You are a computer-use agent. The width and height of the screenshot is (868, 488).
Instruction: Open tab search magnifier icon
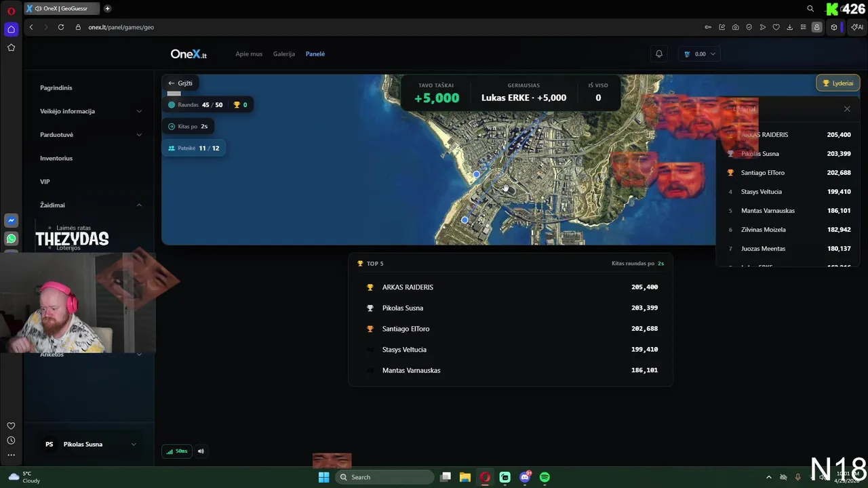click(810, 8)
